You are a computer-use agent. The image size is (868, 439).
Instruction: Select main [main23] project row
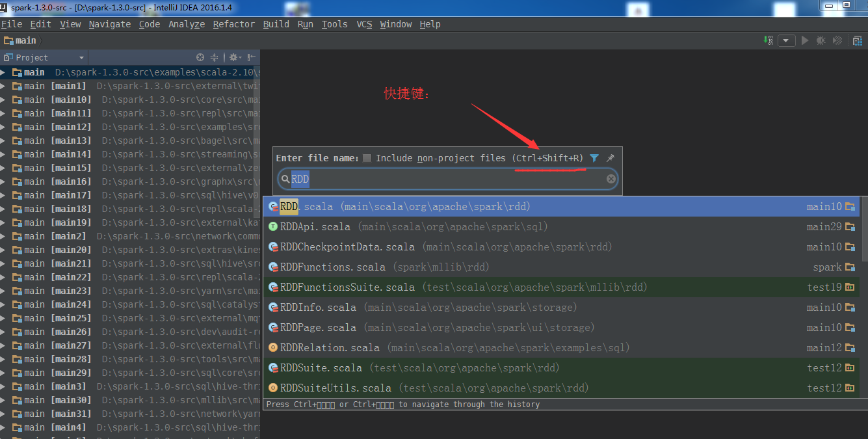tap(130, 291)
